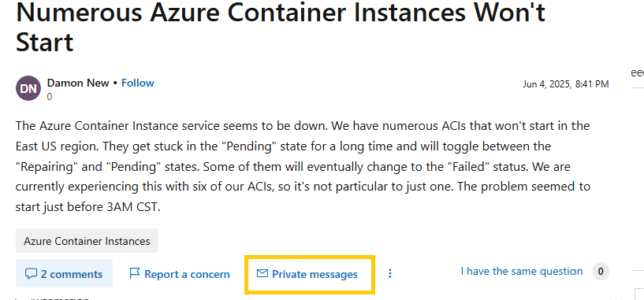644x300 pixels.
Task: Open the Damon New profile name
Action: pyautogui.click(x=78, y=83)
